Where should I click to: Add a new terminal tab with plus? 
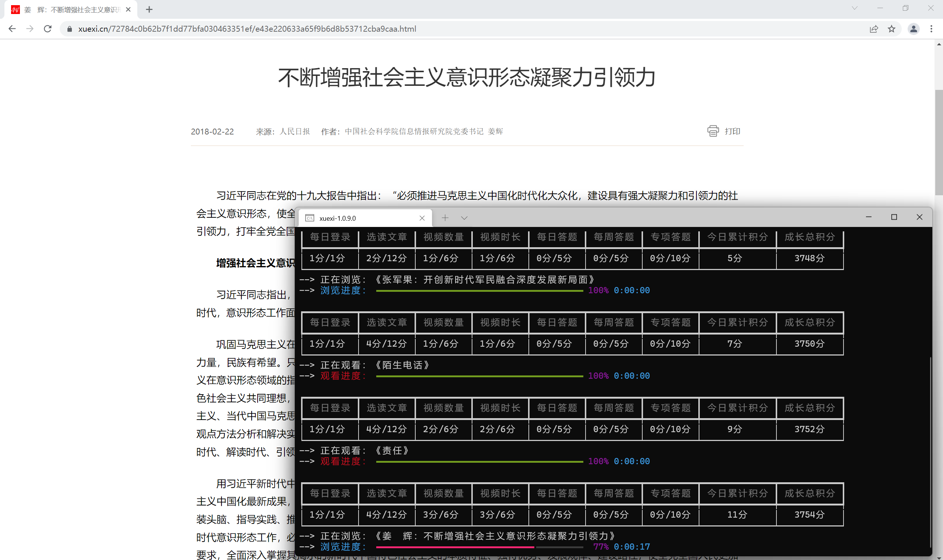click(445, 218)
